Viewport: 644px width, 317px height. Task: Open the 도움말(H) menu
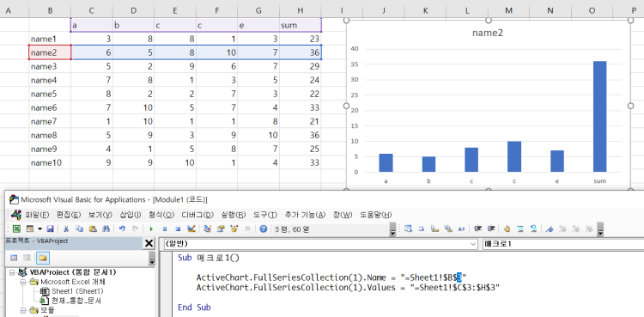point(376,215)
